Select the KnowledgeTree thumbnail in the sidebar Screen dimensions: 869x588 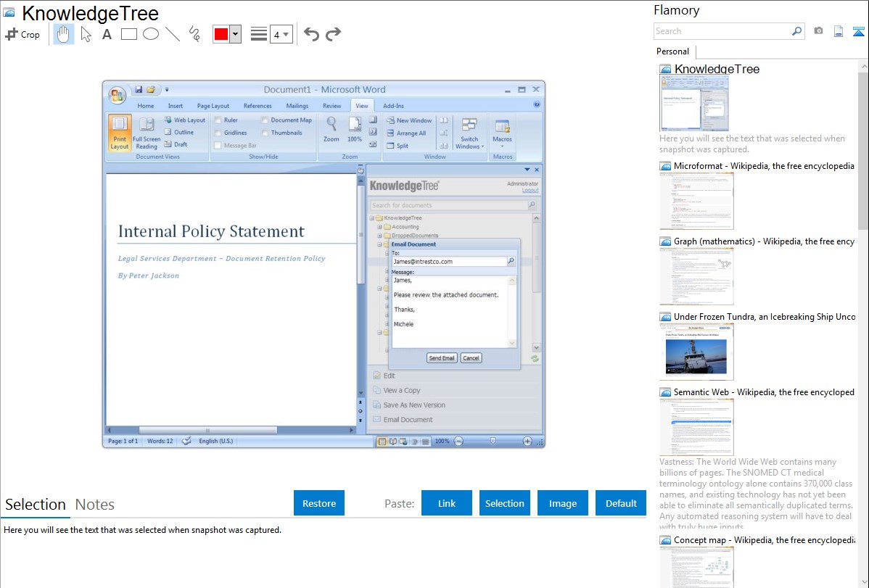694,104
